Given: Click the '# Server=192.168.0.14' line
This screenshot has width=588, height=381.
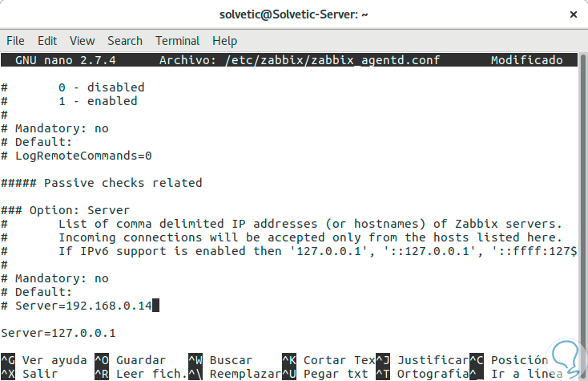Looking at the screenshot, I should [76, 306].
